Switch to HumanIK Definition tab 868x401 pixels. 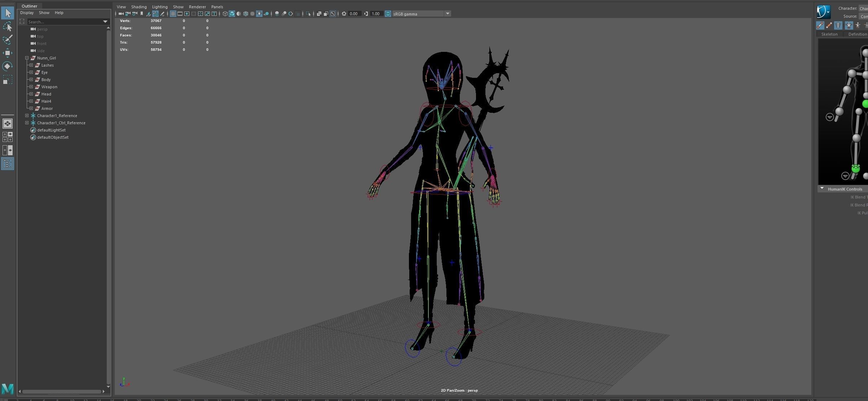coord(857,34)
